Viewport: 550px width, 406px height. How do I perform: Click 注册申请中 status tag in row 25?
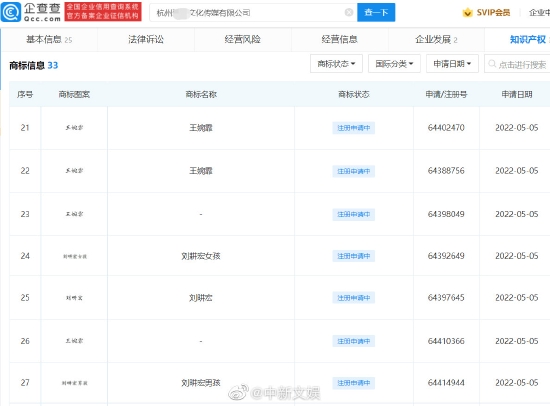pyautogui.click(x=354, y=298)
